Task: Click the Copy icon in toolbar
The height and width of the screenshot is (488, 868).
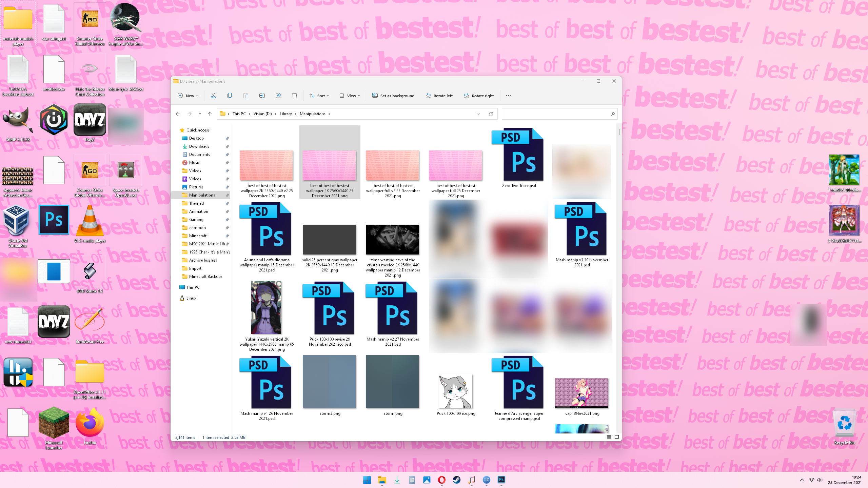Action: (x=230, y=96)
